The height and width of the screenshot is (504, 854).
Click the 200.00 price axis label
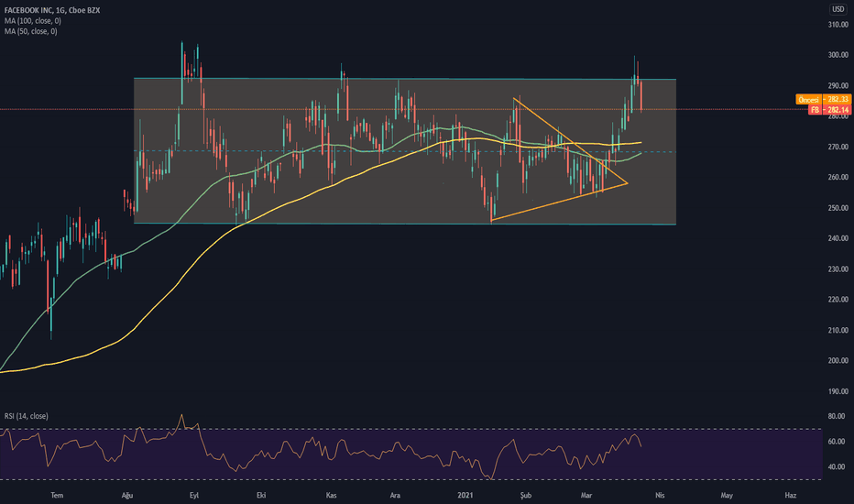(838, 361)
